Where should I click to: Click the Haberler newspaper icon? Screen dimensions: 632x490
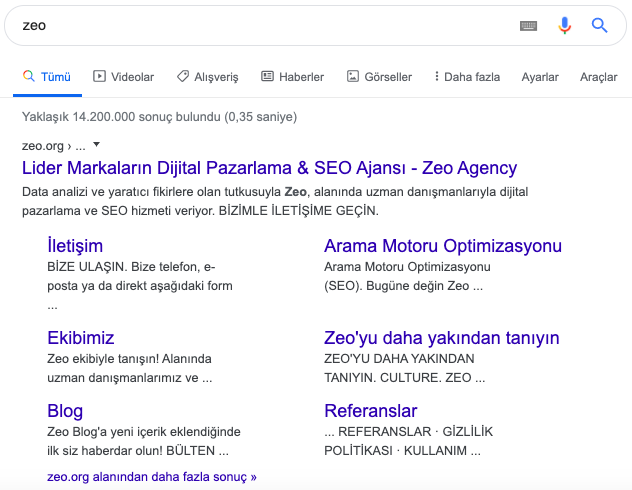(267, 76)
